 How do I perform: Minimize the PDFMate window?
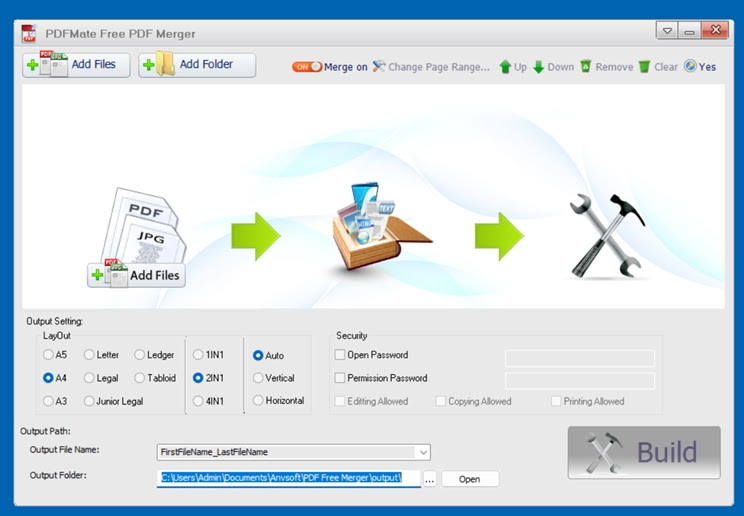click(x=689, y=31)
